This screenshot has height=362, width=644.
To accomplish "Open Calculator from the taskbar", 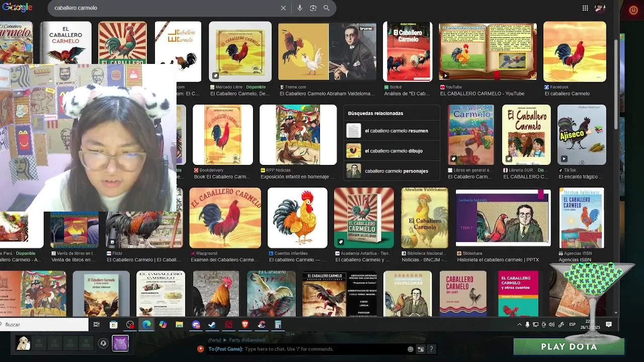I will (x=278, y=325).
